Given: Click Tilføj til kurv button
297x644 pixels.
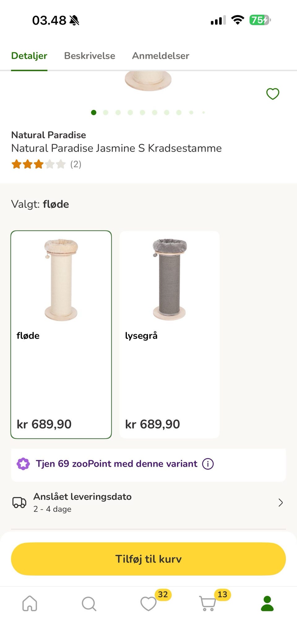Looking at the screenshot, I should (148, 559).
